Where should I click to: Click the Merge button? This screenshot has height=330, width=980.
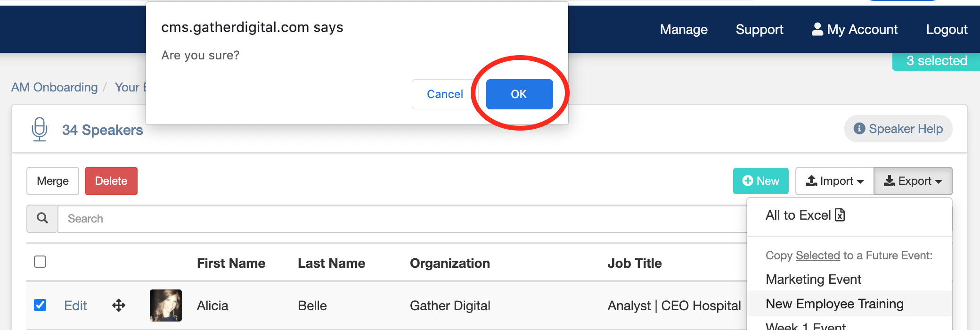pos(53,181)
